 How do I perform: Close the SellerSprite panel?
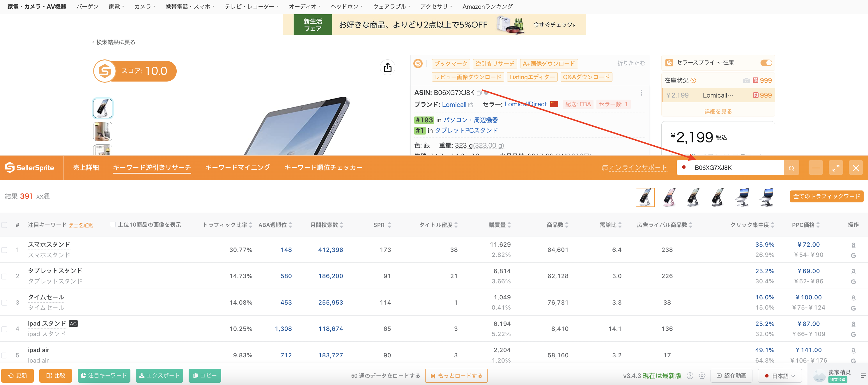click(855, 168)
